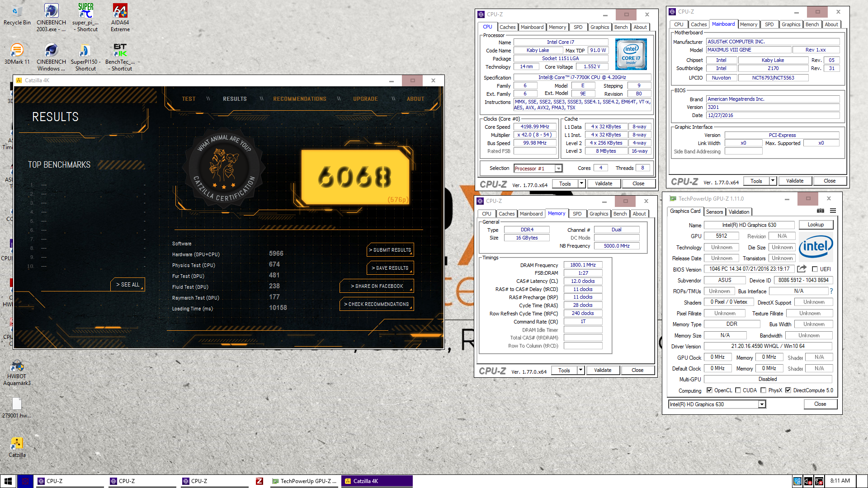Screen dimensions: 868x488
Task: Launch CINEBENCH 2003 desktop shortcut
Action: (51, 17)
